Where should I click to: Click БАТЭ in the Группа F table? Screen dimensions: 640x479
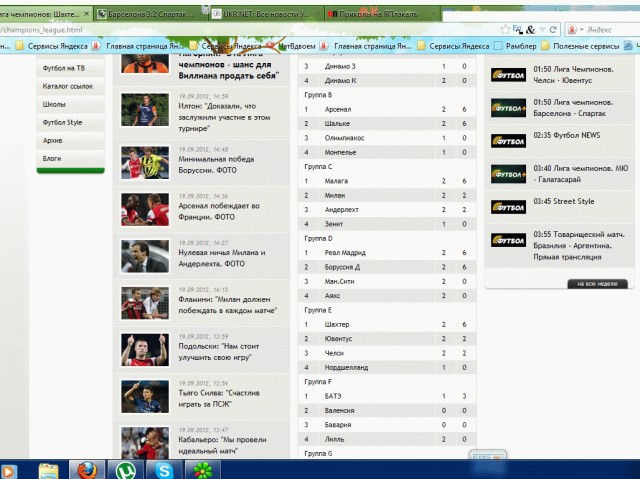pos(333,396)
